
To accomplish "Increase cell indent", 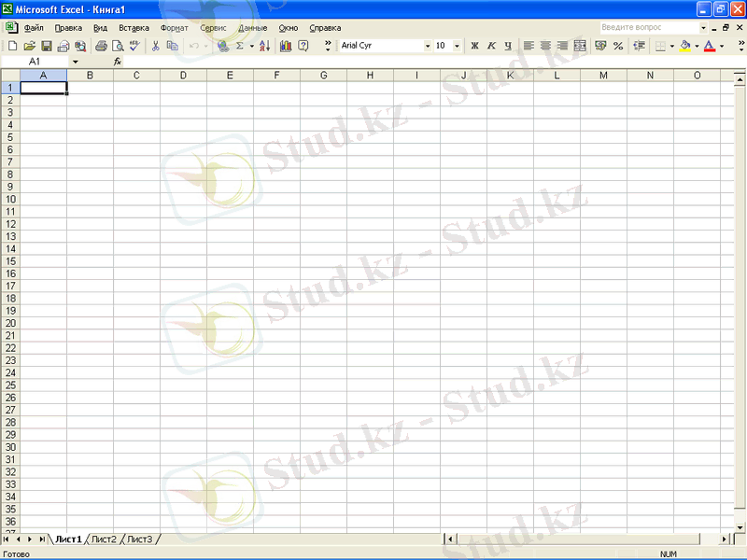I will (639, 46).
